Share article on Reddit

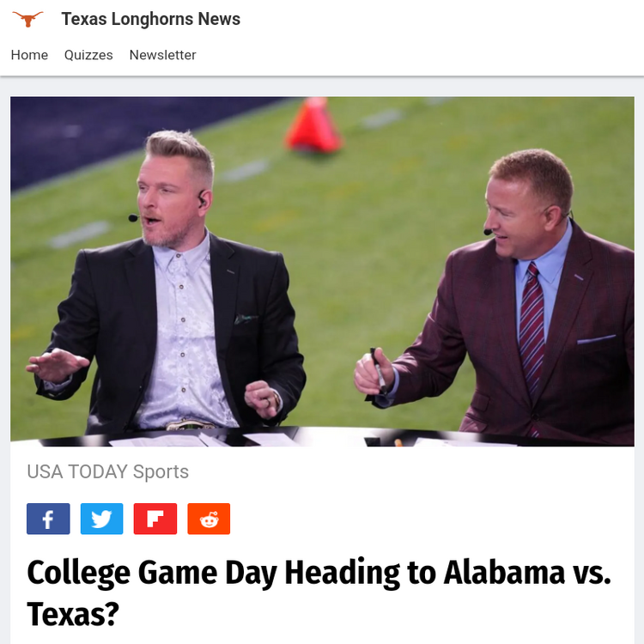point(209,519)
